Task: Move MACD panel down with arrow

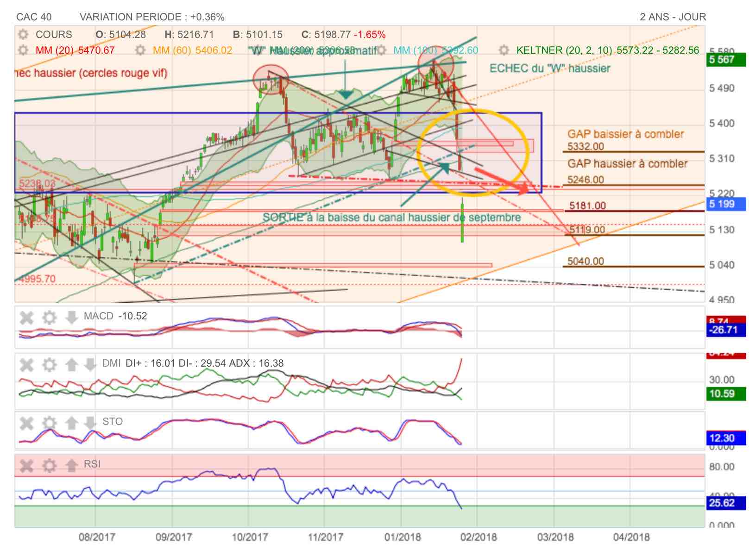Action: tap(71, 318)
